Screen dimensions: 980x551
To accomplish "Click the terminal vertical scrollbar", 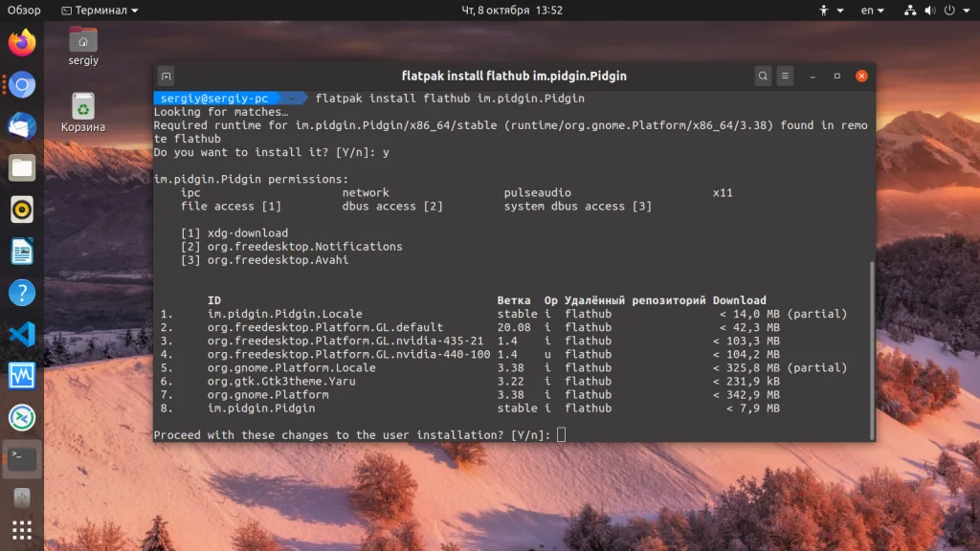I will point(873,350).
